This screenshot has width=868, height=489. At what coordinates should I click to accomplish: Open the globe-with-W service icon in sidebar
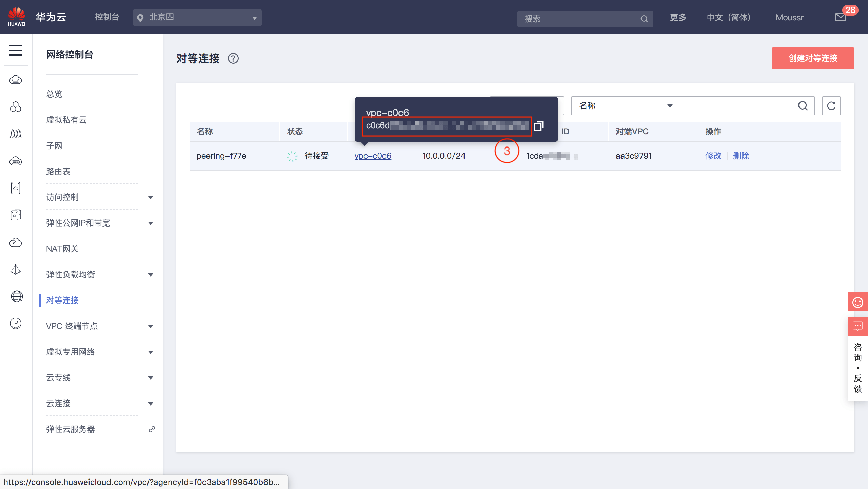pos(16,297)
